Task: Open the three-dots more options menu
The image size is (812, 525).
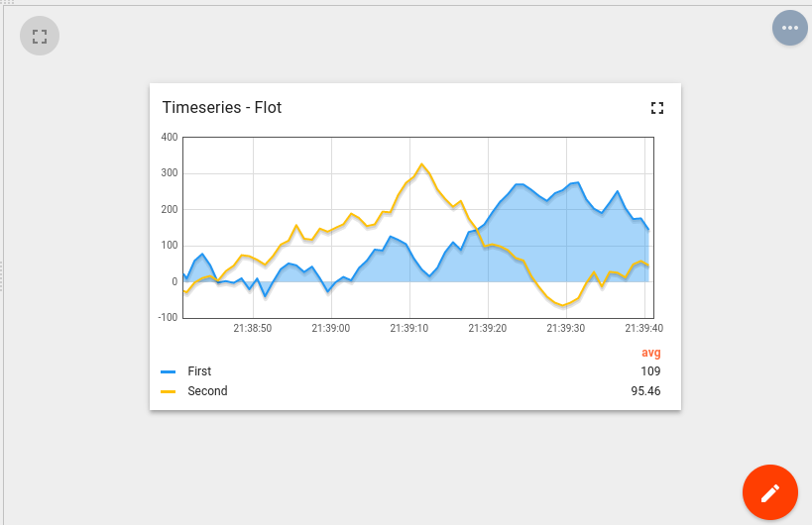Action: click(790, 28)
